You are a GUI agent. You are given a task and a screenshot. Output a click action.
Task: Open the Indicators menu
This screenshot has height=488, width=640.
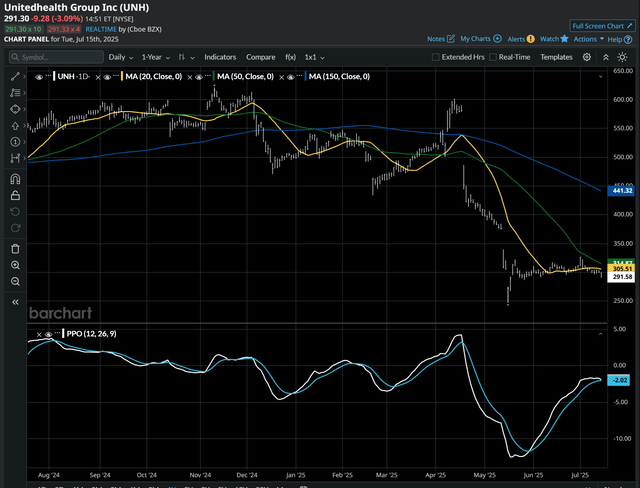click(220, 57)
